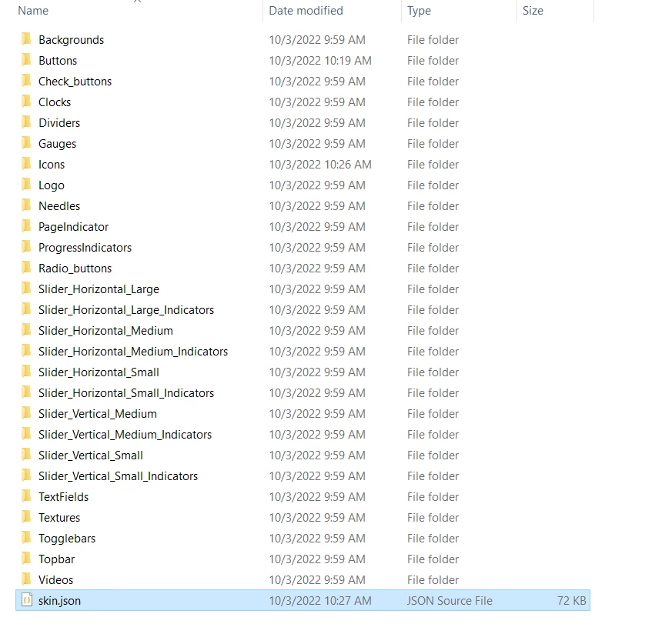Viewport: 672px width, 634px height.
Task: Sort files by the Name column header
Action: (33, 11)
